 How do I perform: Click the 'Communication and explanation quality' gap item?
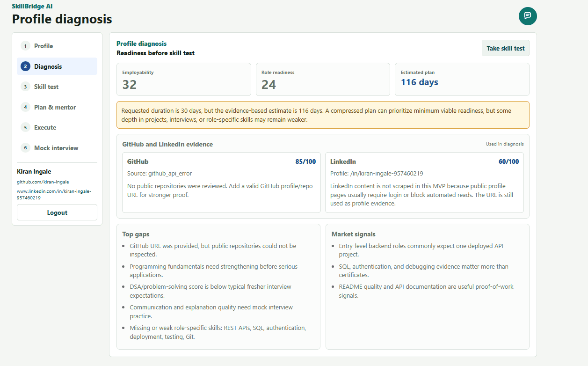click(211, 312)
